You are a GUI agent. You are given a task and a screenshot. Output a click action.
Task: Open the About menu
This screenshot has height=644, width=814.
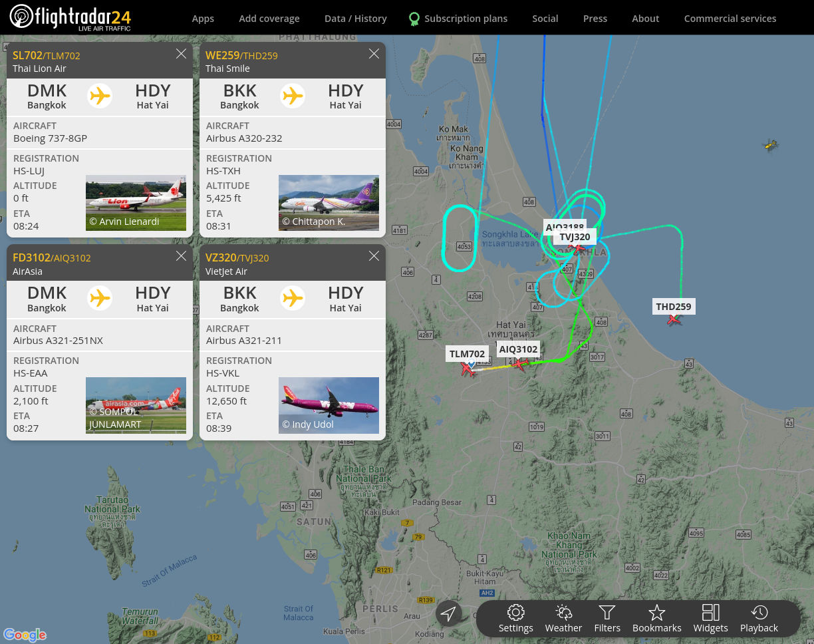[646, 19]
